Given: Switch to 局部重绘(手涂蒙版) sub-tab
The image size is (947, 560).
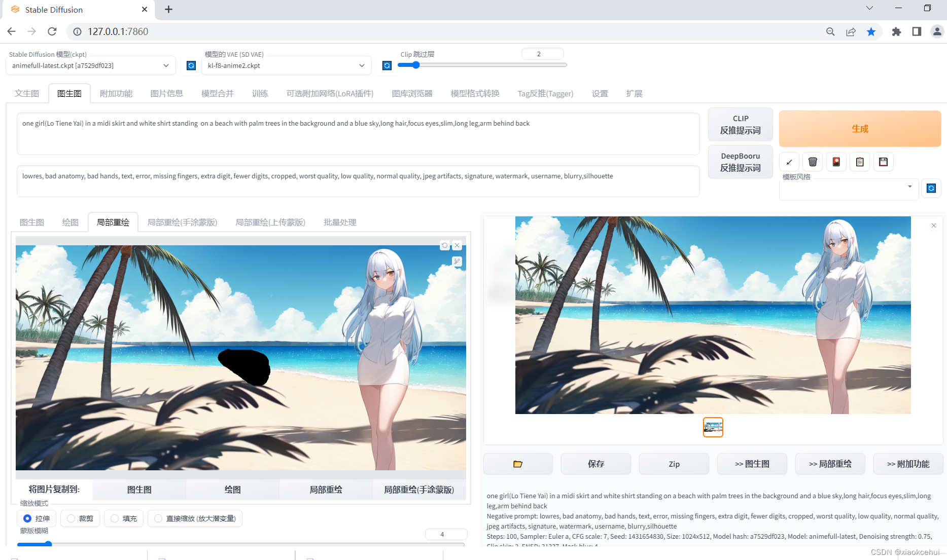Looking at the screenshot, I should click(182, 222).
